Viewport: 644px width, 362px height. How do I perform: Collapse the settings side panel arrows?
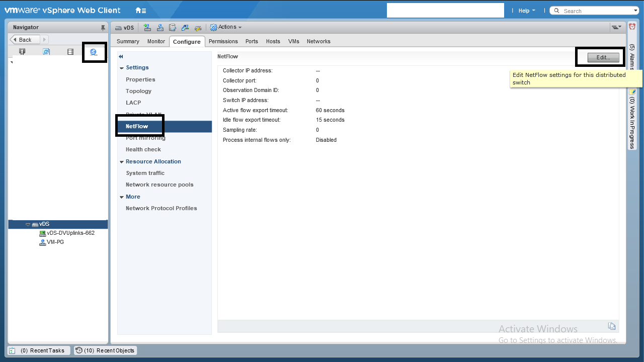[x=121, y=57]
